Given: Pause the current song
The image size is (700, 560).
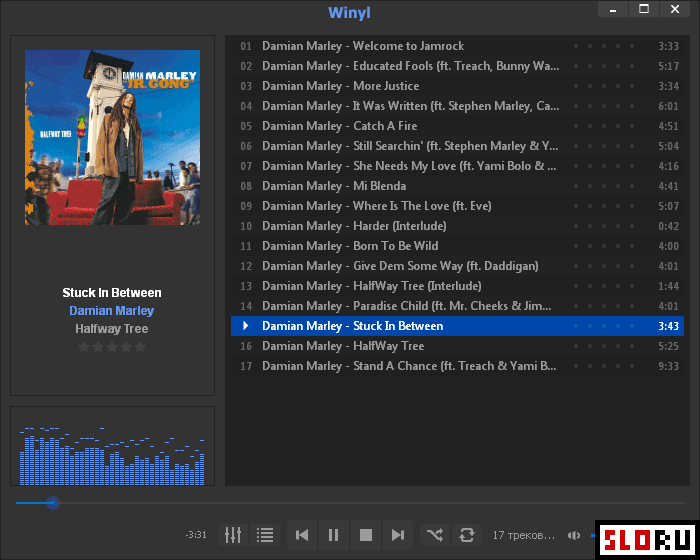Looking at the screenshot, I should point(333,535).
